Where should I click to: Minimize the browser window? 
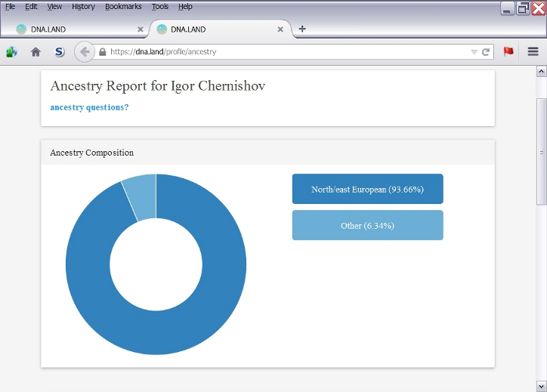click(507, 8)
